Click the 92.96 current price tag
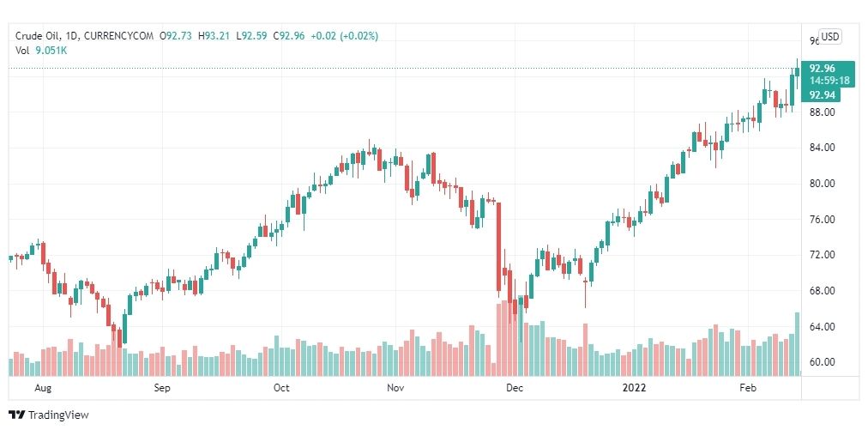The image size is (868, 430). point(822,69)
